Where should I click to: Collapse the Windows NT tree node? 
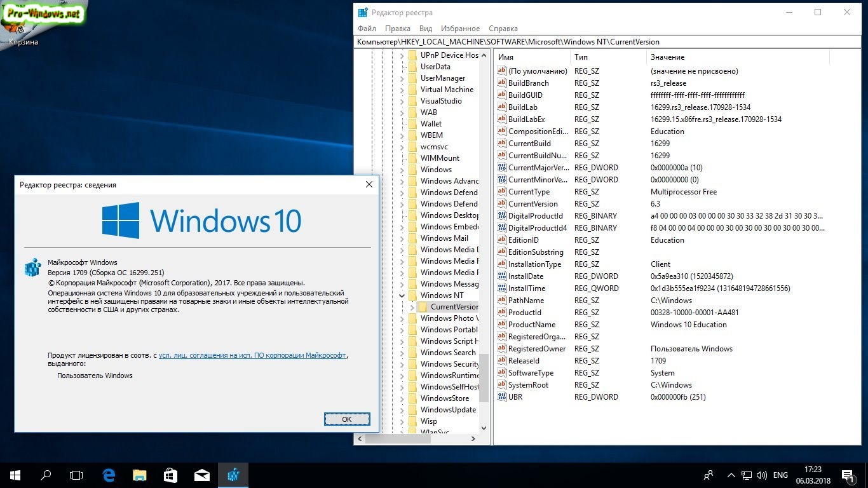402,295
